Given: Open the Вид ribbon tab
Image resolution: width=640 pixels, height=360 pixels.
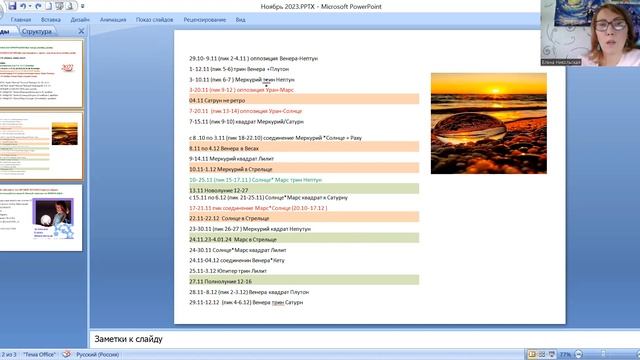Looking at the screenshot, I should 240,20.
